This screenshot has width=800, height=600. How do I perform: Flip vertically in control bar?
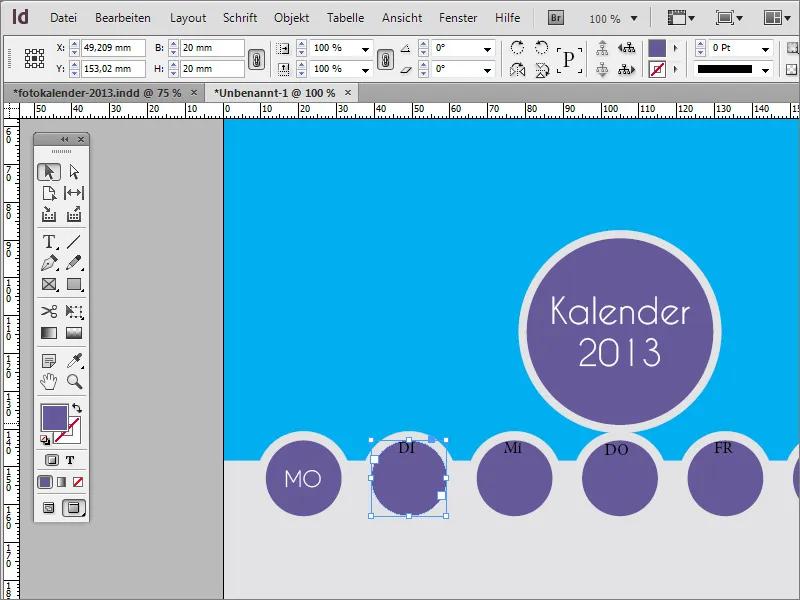[542, 69]
